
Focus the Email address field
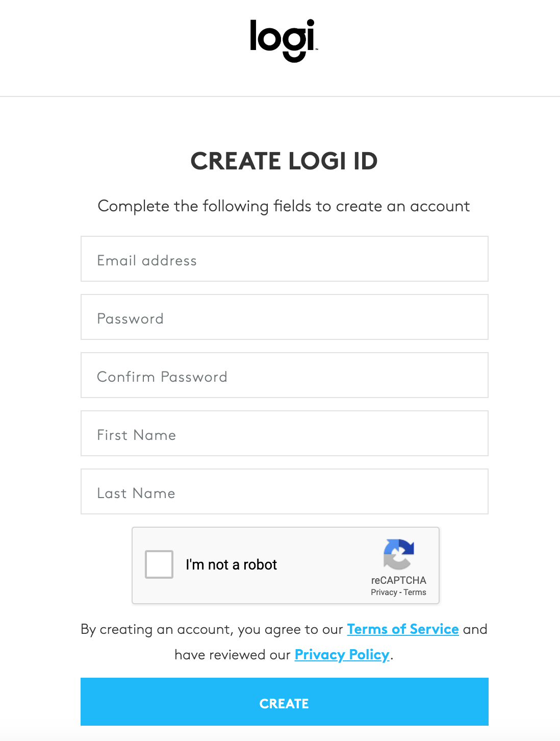pos(285,259)
